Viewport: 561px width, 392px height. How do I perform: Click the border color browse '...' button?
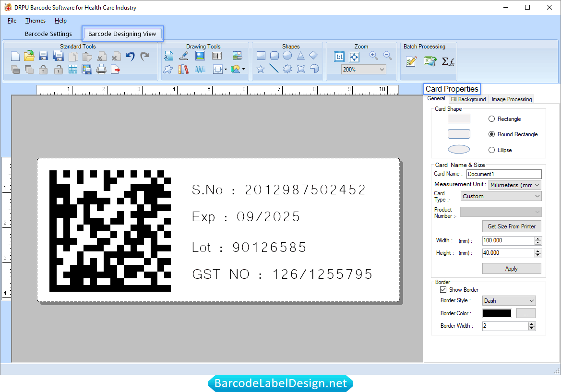click(x=526, y=313)
